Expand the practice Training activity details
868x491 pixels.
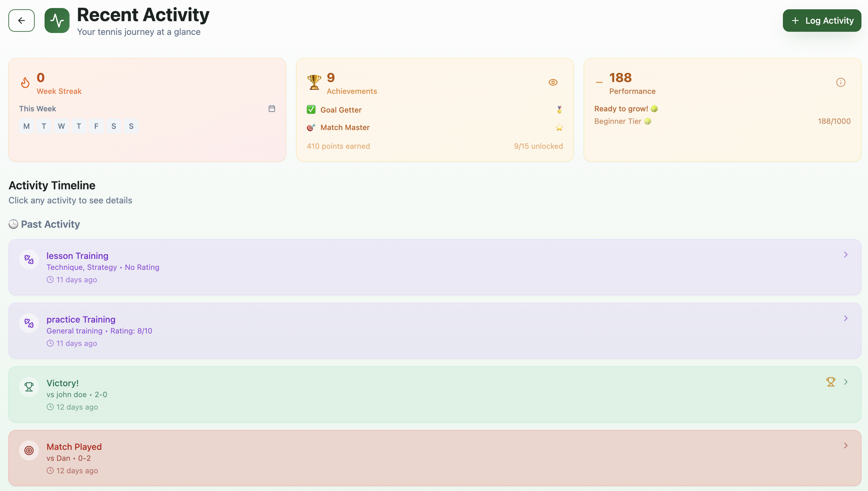pos(845,318)
